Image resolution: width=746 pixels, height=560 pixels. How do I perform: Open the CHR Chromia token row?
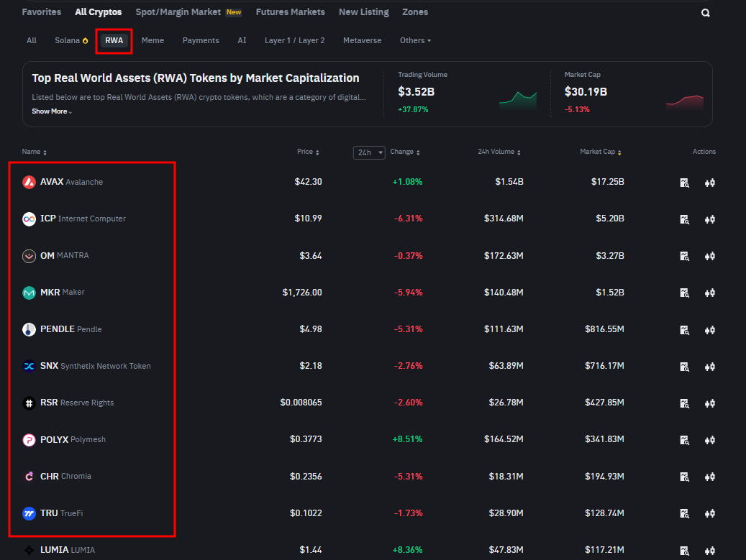click(369, 477)
